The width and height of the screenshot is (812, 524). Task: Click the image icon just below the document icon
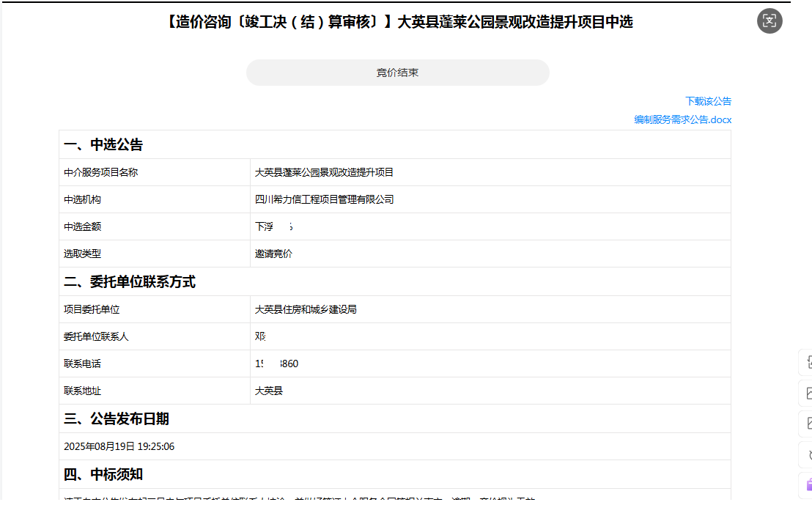(x=808, y=394)
